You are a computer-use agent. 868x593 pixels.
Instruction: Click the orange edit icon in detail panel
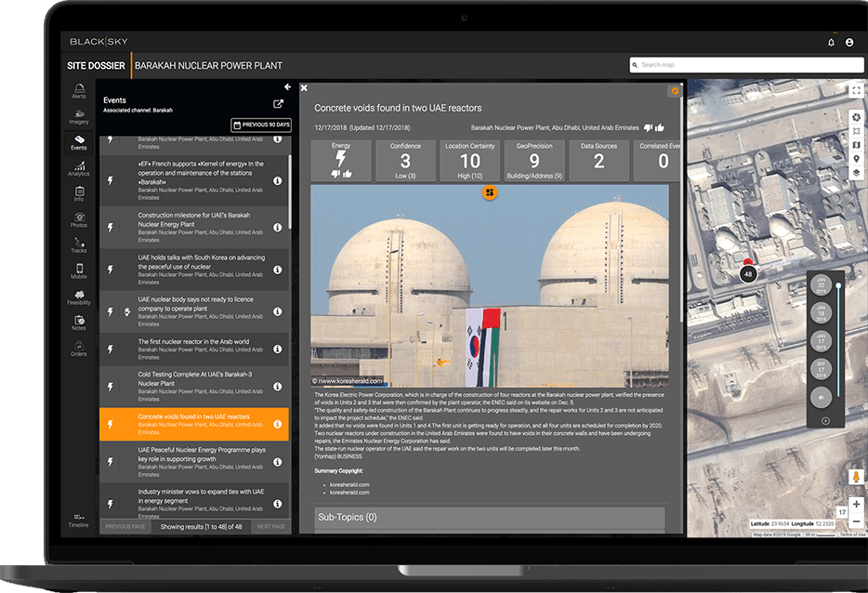(x=675, y=91)
